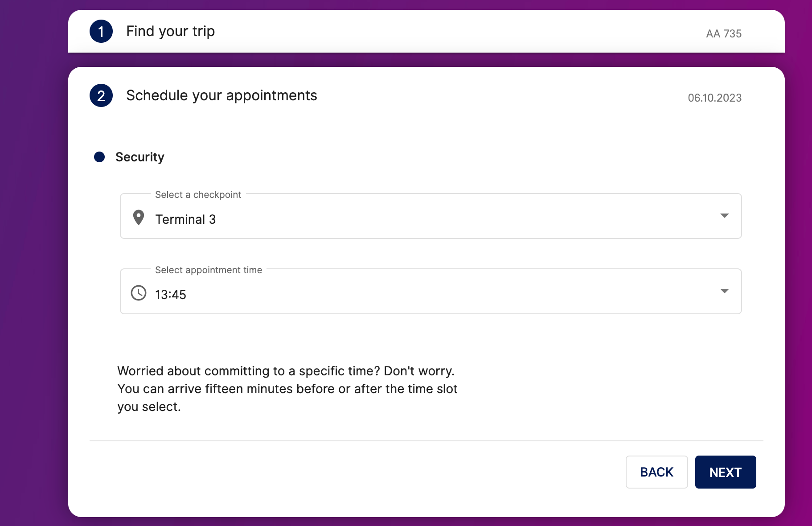Viewport: 812px width, 526px height.
Task: Click the AA 735 flight label
Action: (723, 33)
